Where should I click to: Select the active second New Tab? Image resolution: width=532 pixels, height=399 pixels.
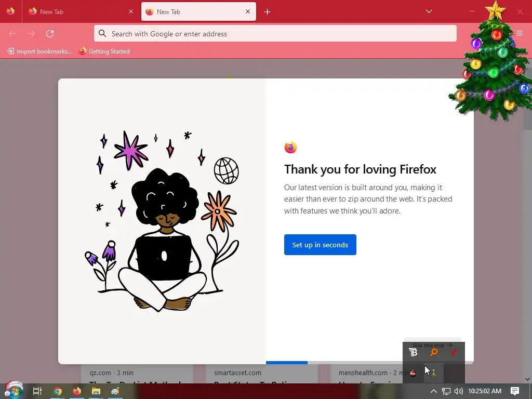[x=198, y=11]
